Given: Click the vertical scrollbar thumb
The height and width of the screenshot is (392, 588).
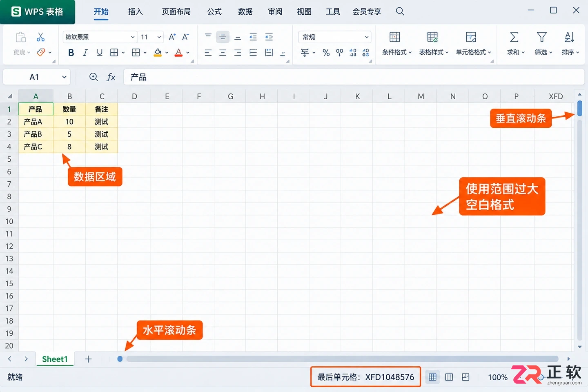Looking at the screenshot, I should [579, 108].
